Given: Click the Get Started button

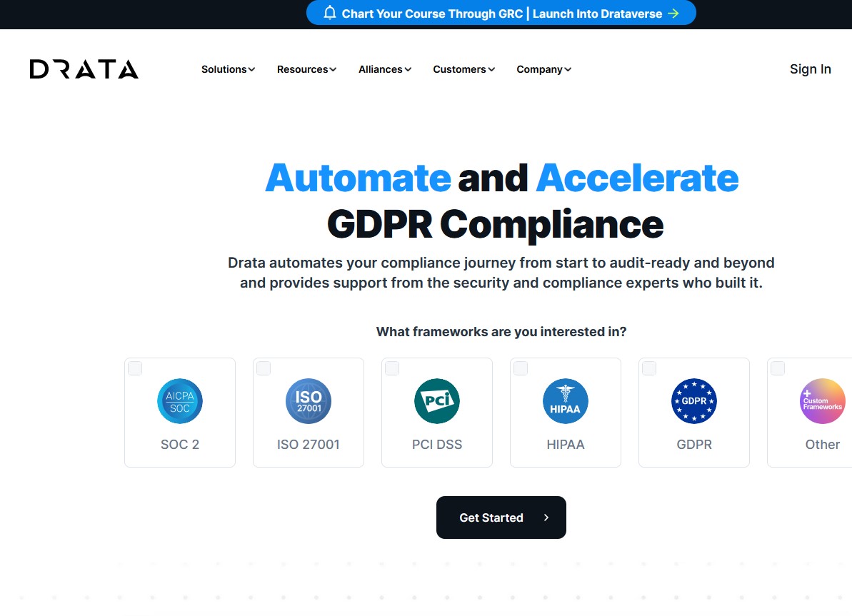Looking at the screenshot, I should [x=501, y=517].
